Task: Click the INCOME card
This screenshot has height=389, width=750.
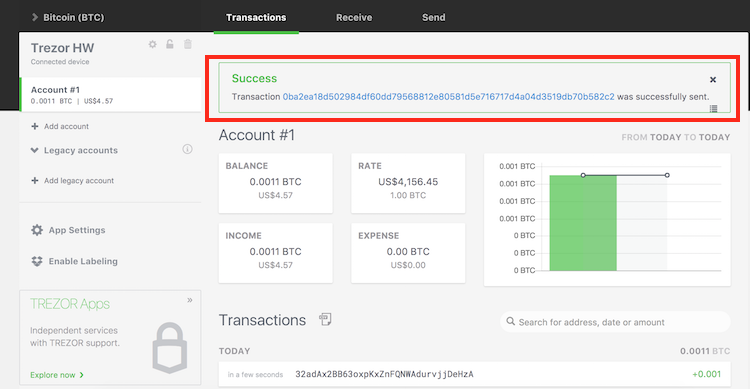Action: pos(276,253)
